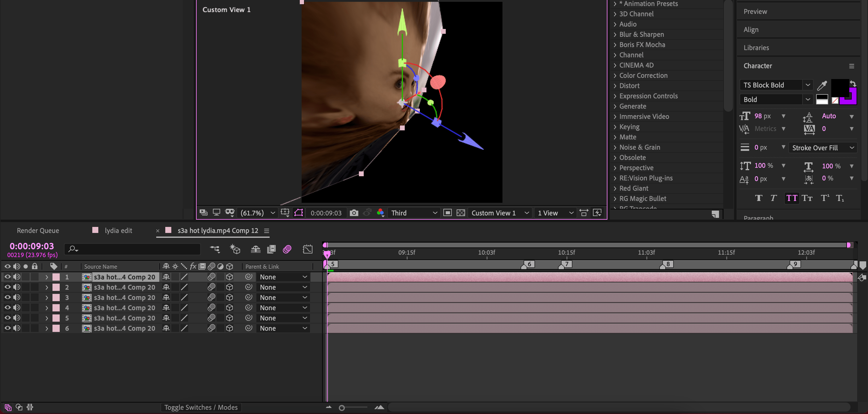Screen dimensions: 868x414
Task: Toggle 3D layer switch on layer 2
Action: pos(230,287)
